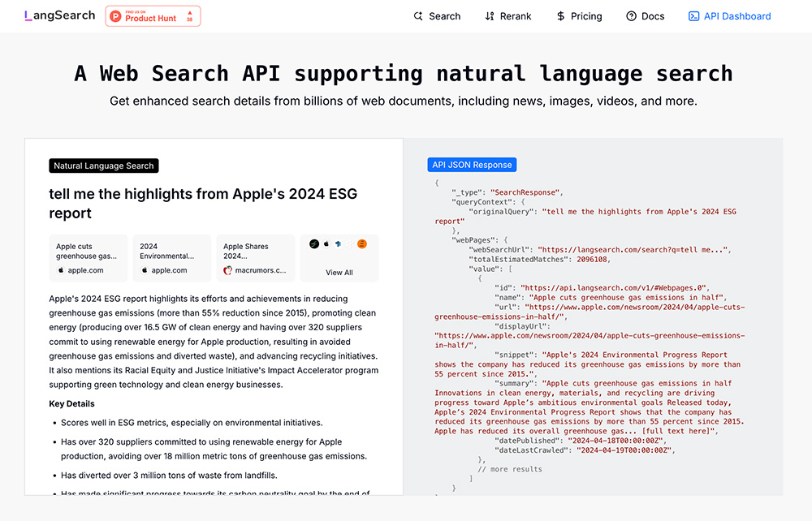This screenshot has width=812, height=521.
Task: Open the 'Apple Shares 2024...' macrumors card
Action: (256, 258)
